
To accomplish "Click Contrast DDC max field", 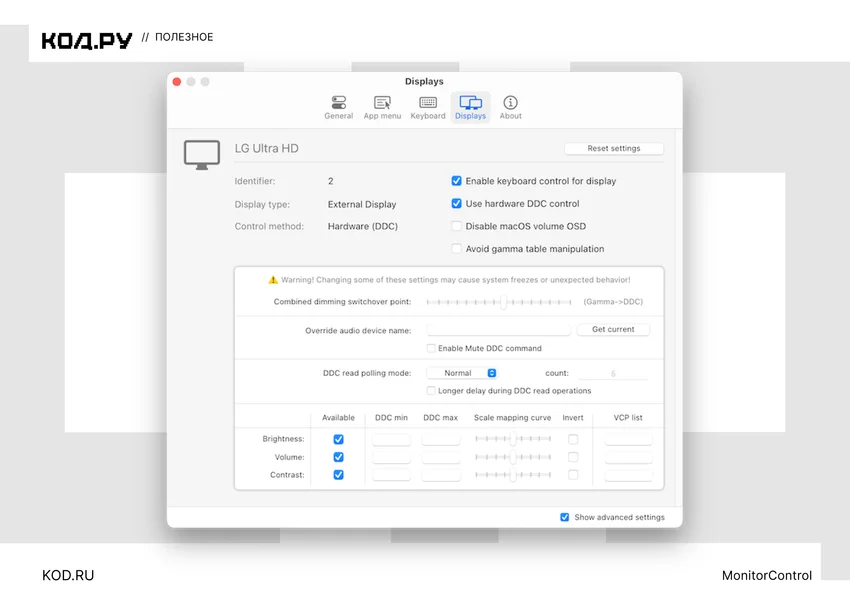I will click(441, 475).
